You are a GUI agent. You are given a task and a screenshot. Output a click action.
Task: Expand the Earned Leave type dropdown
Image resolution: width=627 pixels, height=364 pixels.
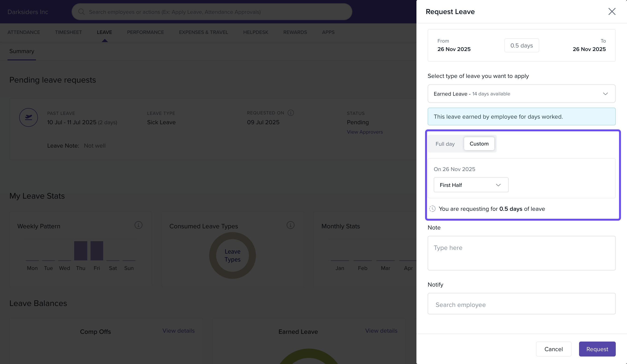(521, 94)
